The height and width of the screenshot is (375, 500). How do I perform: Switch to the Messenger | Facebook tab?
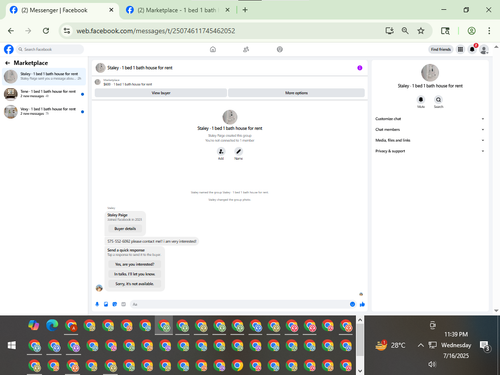click(x=62, y=10)
